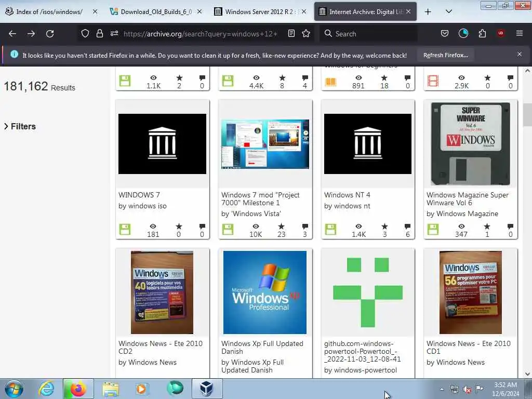
Task: List all tabs with the chevron dropdown
Action: (448, 12)
